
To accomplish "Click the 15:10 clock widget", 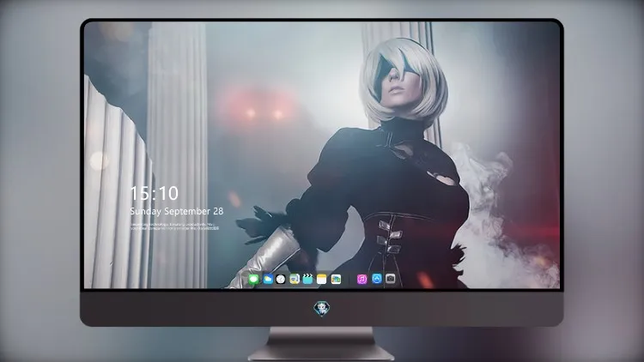I will pos(154,193).
